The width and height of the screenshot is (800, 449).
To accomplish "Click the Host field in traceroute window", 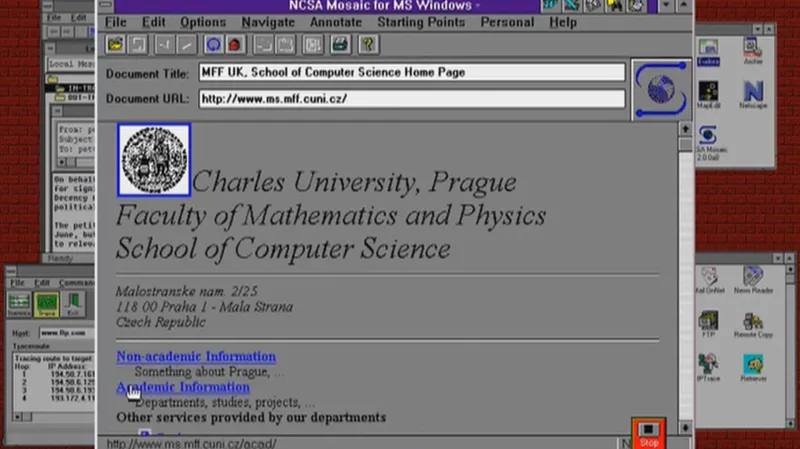I will coord(66,333).
